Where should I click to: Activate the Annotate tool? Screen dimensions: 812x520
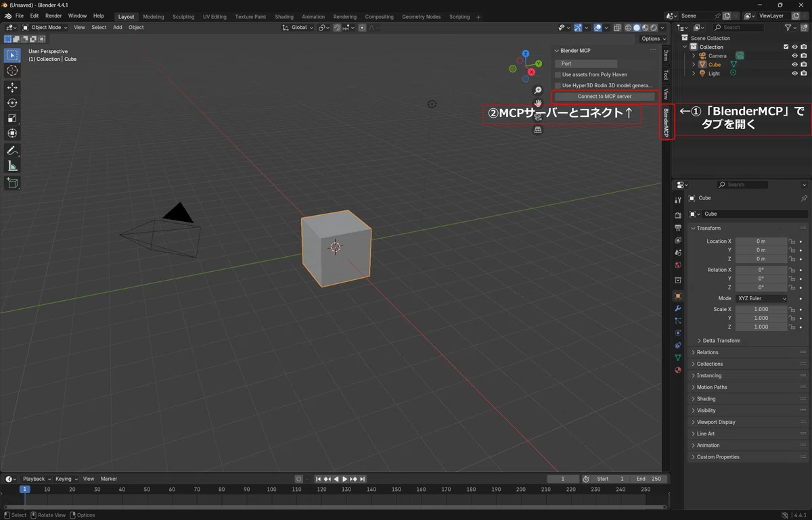(12, 150)
